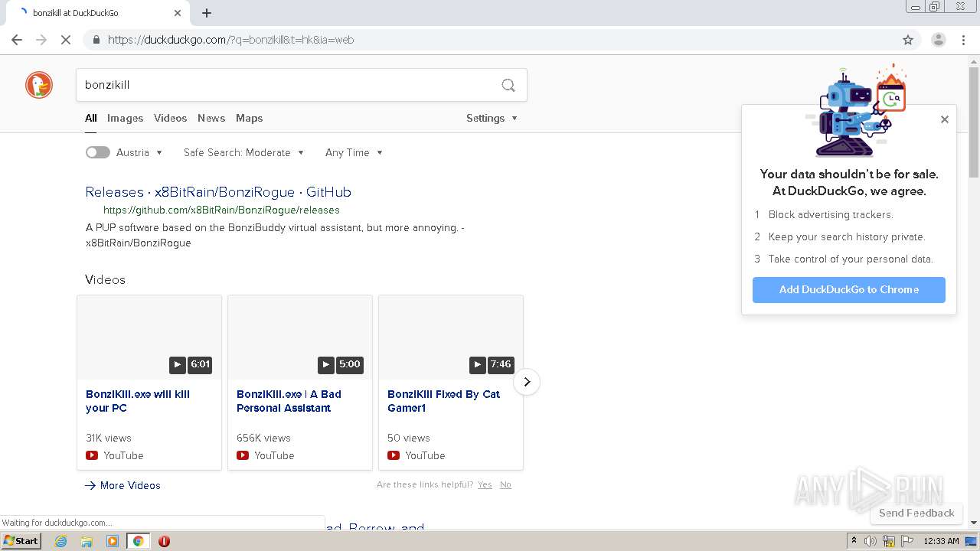Toggle the Austria region switch

(97, 152)
